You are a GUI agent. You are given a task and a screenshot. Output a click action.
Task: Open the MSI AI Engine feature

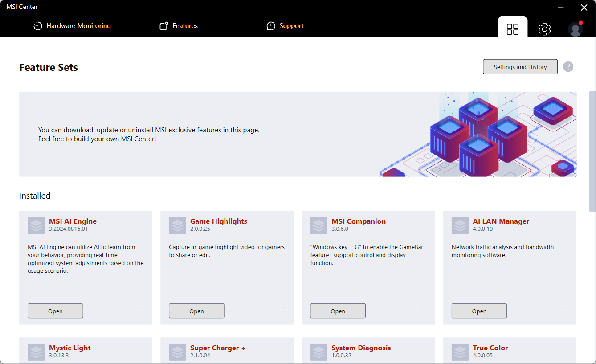[55, 311]
